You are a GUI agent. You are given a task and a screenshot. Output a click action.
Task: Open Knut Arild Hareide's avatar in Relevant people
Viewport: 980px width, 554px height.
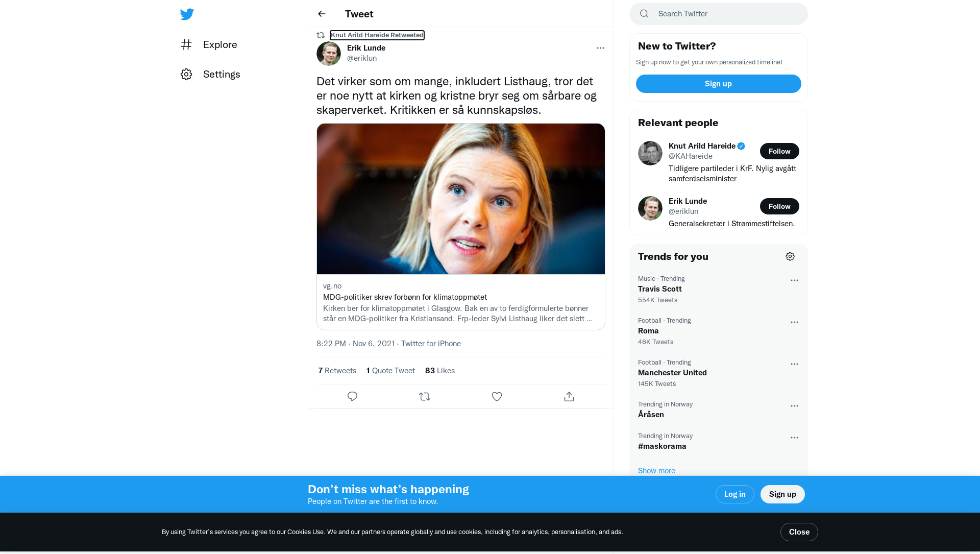pyautogui.click(x=650, y=153)
